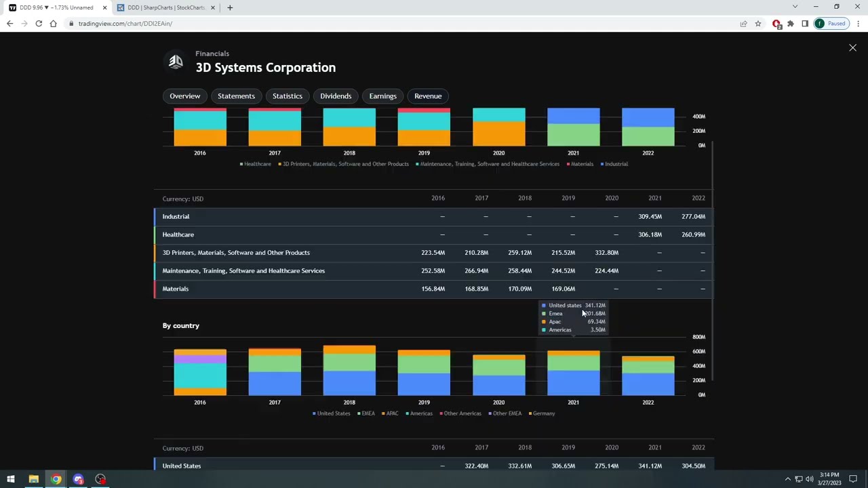
Task: Open Windows Start menu
Action: coord(11,479)
